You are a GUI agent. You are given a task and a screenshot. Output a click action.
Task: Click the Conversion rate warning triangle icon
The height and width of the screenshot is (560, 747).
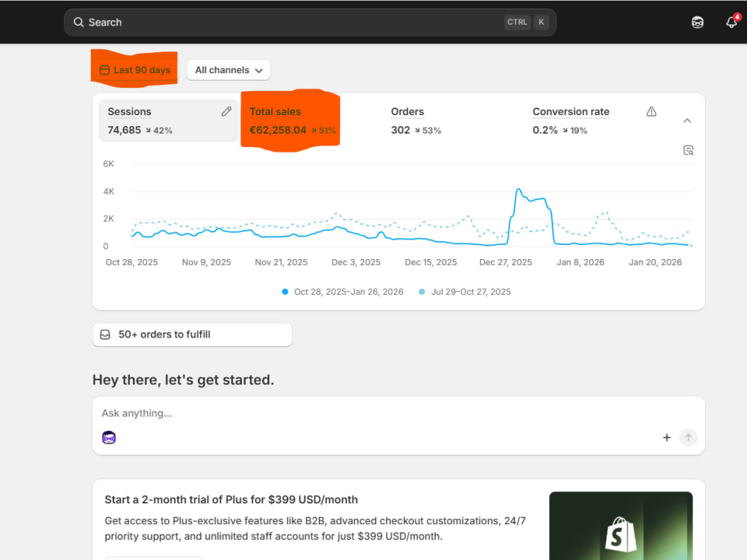(651, 112)
